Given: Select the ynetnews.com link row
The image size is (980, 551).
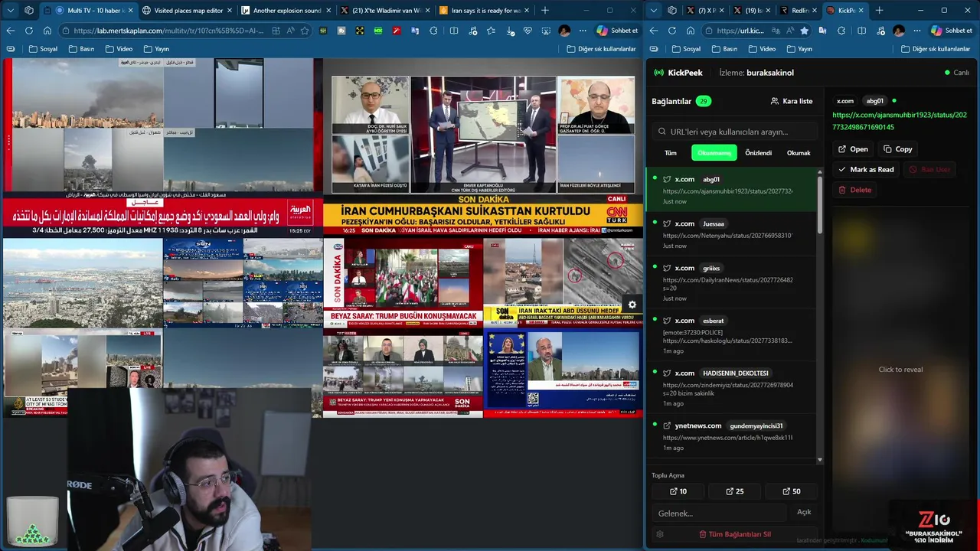Looking at the screenshot, I should pos(731,436).
